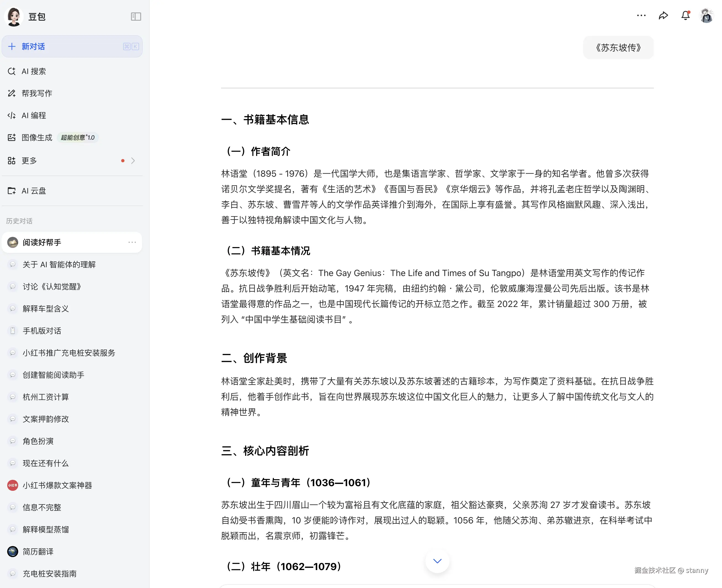Open 图像生成 image generation
This screenshot has height=588, width=722.
click(37, 137)
